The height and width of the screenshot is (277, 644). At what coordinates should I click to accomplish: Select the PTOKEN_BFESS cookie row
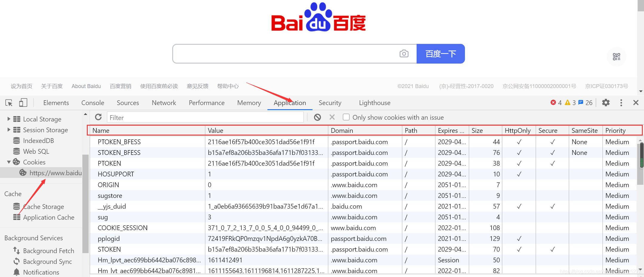pyautogui.click(x=363, y=142)
